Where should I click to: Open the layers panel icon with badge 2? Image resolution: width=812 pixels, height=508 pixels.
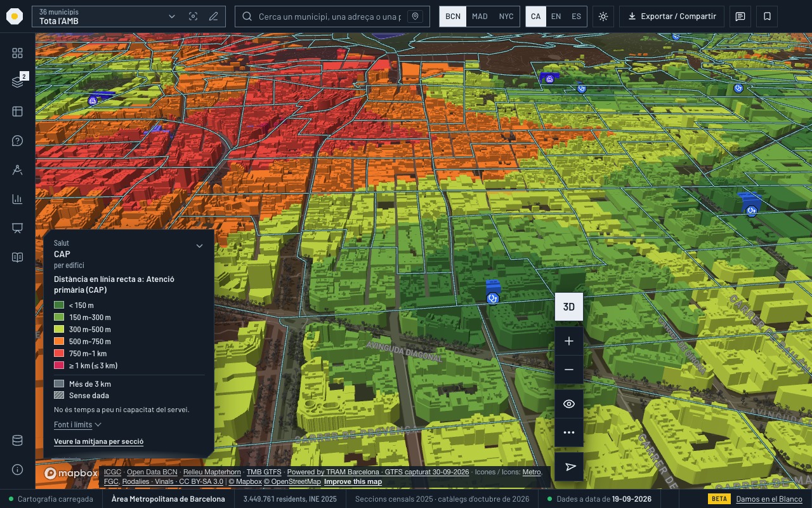(17, 83)
